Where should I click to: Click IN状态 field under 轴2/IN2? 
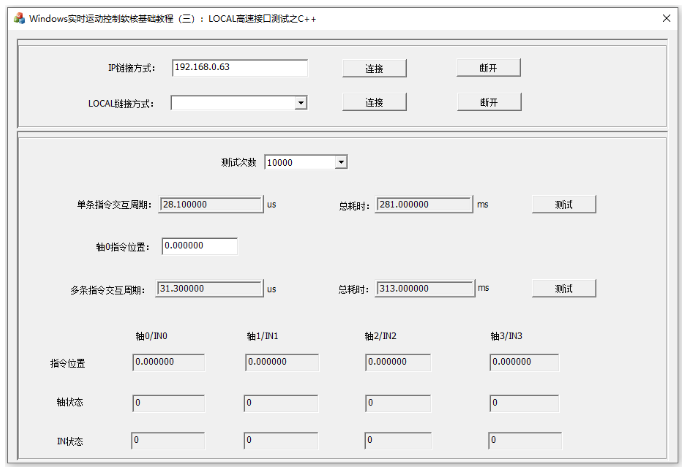click(398, 440)
